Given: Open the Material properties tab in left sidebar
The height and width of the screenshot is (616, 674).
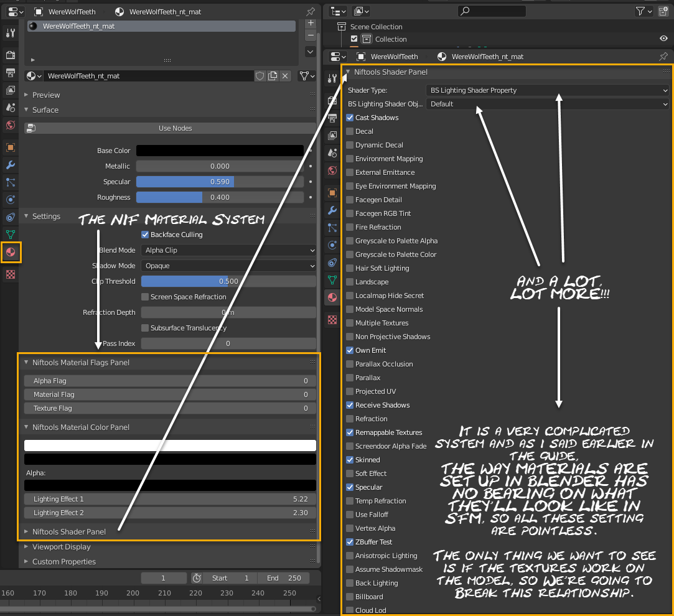Looking at the screenshot, I should pos(11,252).
